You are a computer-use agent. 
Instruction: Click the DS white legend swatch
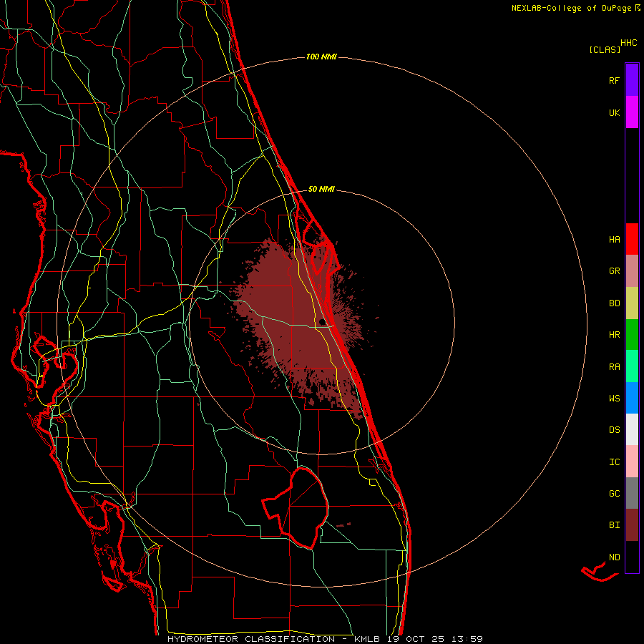coord(632,429)
